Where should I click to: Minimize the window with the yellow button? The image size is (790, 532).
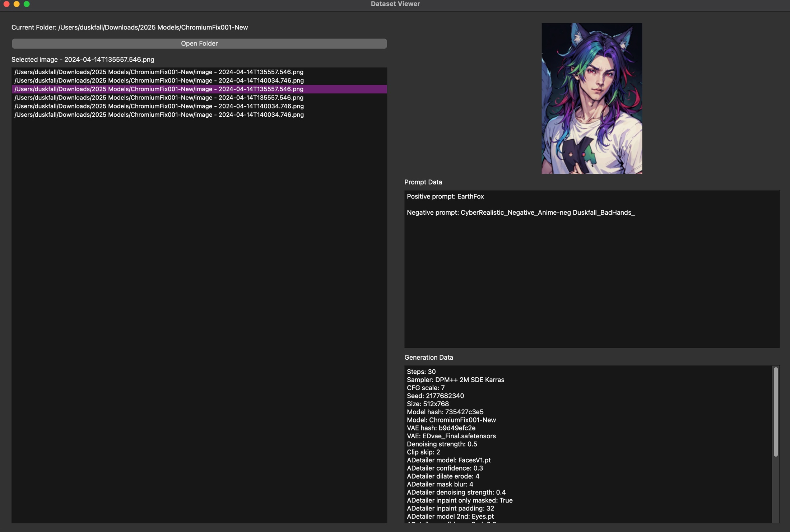tap(17, 4)
